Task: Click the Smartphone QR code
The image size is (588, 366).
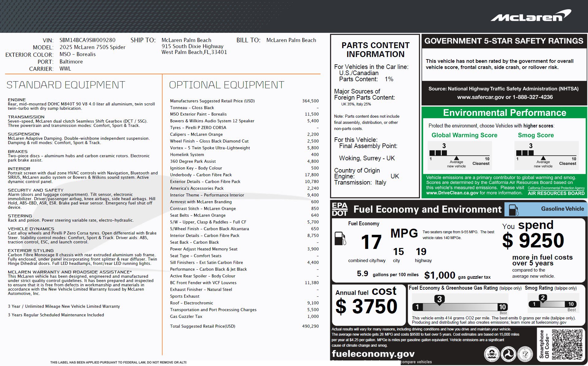Action: coord(567,344)
